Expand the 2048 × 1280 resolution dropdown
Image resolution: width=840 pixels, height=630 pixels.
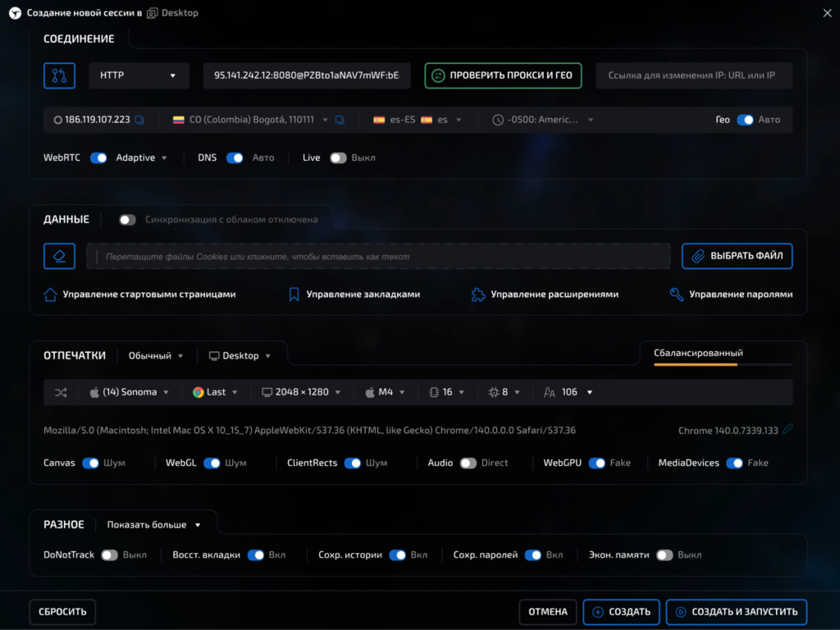point(302,392)
